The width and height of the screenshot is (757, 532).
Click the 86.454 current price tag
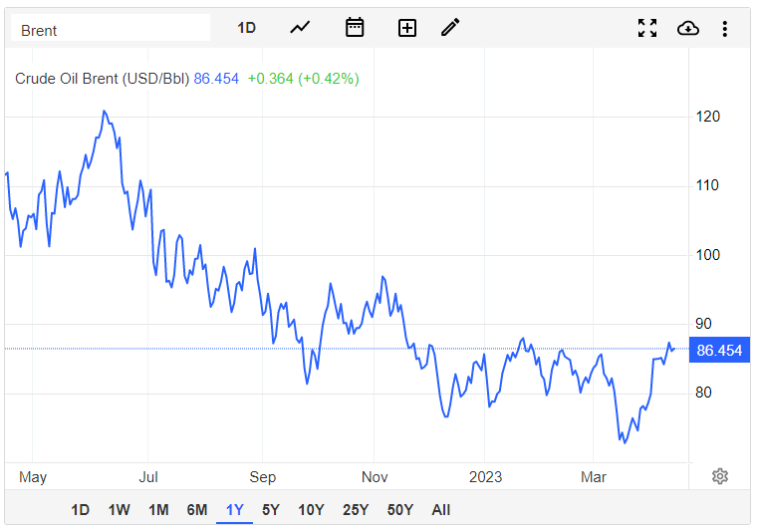pos(719,350)
